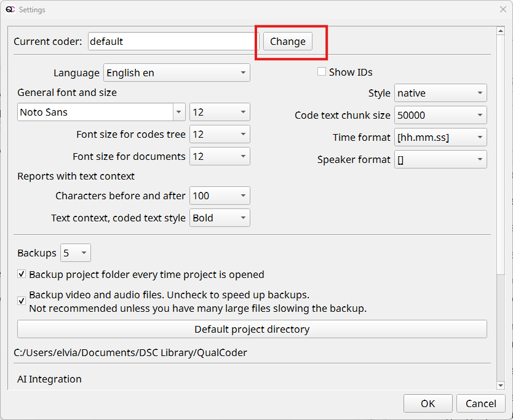Click the QualCoder icon in title bar
The height and width of the screenshot is (420, 513).
click(x=10, y=10)
